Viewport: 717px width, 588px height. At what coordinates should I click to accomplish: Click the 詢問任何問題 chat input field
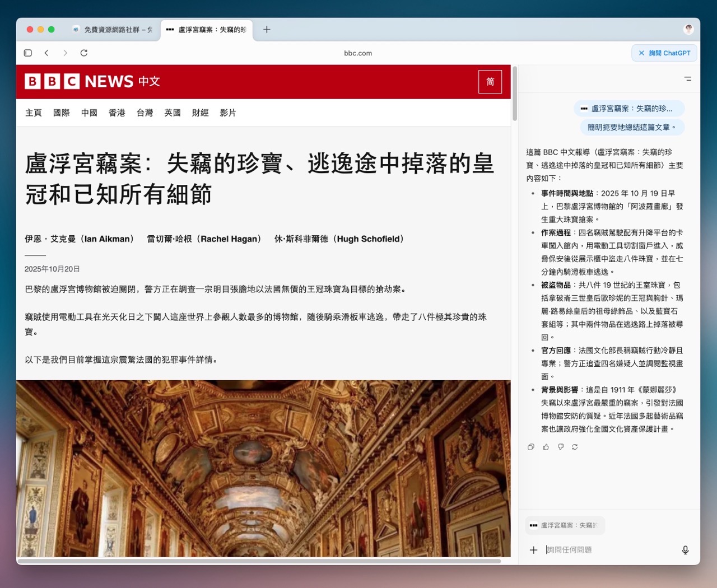[x=611, y=550]
